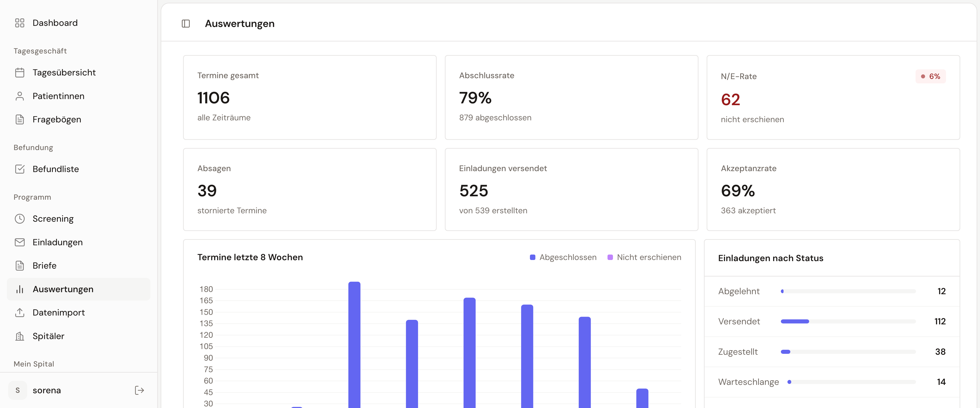980x408 pixels.
Task: Click the "Termine letzte 8 Wochen" heading
Action: (x=250, y=257)
